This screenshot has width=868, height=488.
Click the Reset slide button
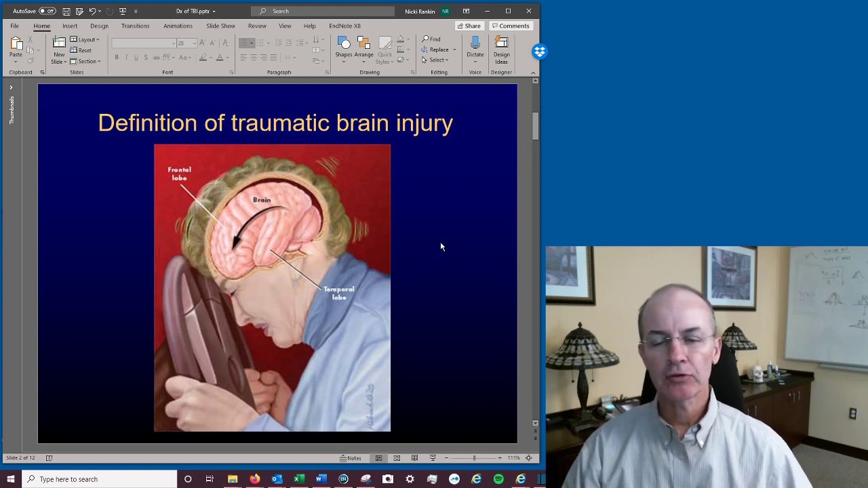coord(81,50)
